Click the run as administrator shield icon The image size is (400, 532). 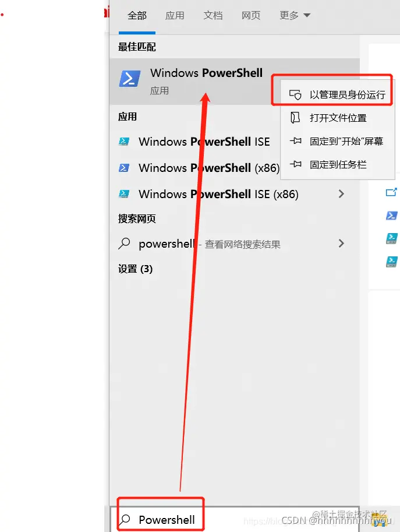tap(295, 94)
